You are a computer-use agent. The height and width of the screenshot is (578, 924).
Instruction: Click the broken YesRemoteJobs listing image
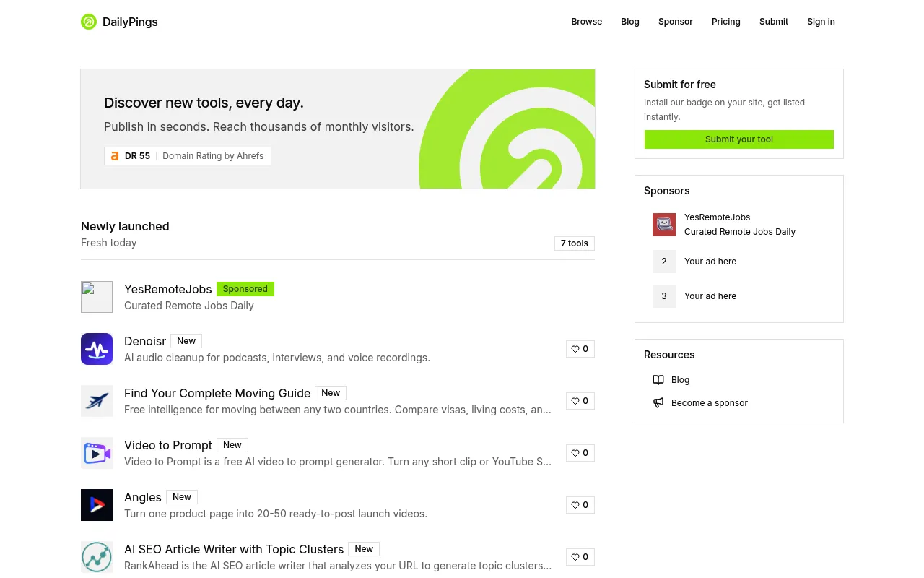(97, 297)
